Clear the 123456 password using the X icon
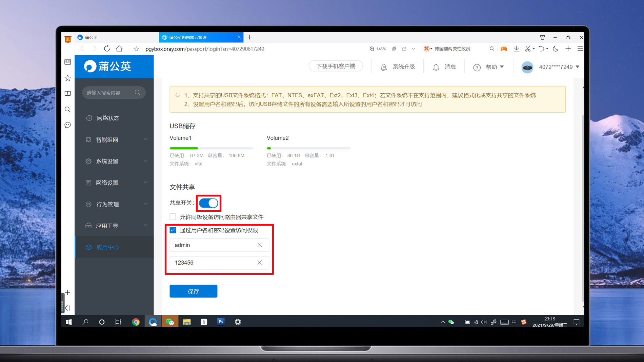Viewport: 644px width, 362px height. click(260, 263)
